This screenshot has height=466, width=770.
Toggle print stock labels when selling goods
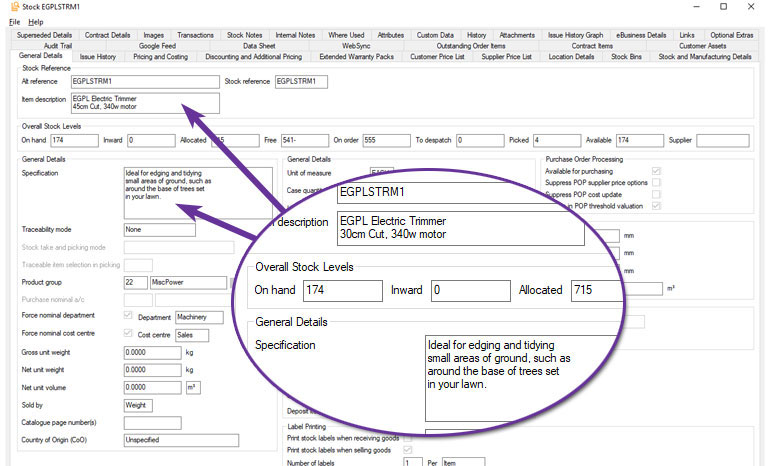[x=407, y=450]
